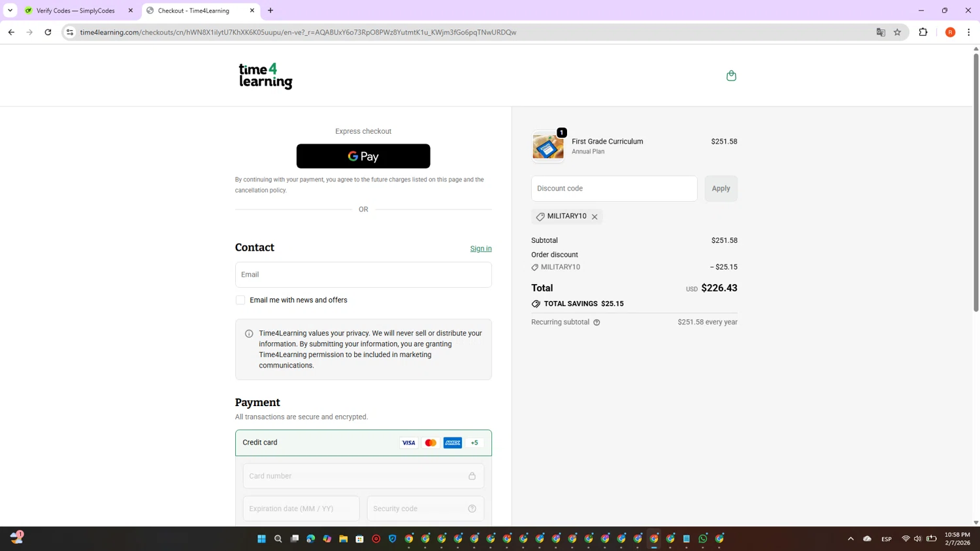Tick the Email me with news and offers checkbox
Viewport: 980px width, 551px height.
click(240, 300)
